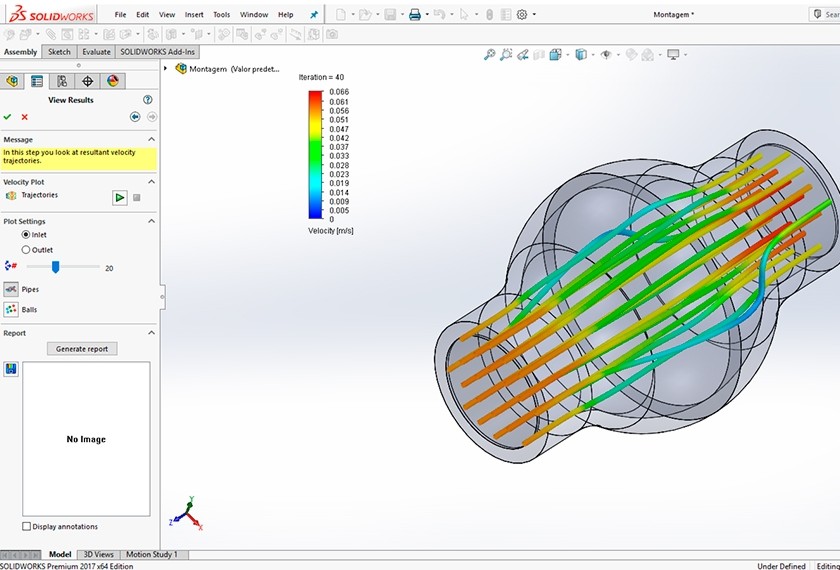Select the Pipes trajectory style icon
The width and height of the screenshot is (840, 570).
pos(11,289)
